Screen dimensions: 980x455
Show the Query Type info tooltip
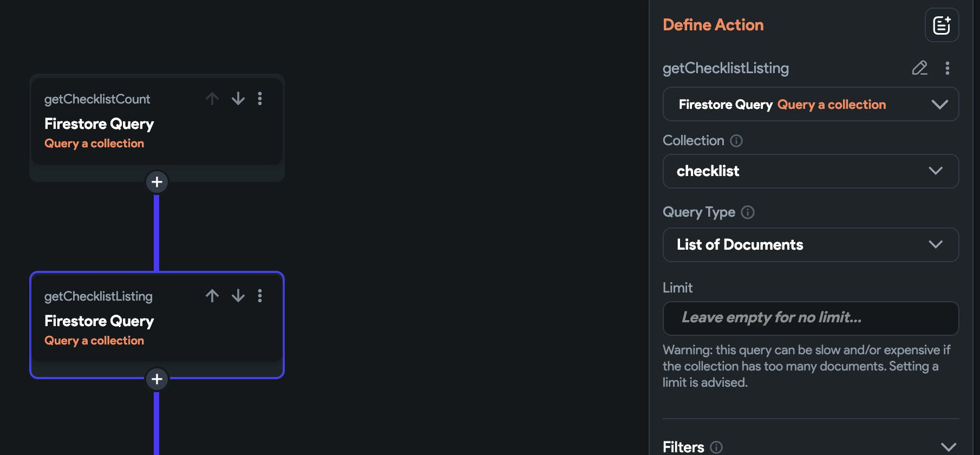coord(748,212)
